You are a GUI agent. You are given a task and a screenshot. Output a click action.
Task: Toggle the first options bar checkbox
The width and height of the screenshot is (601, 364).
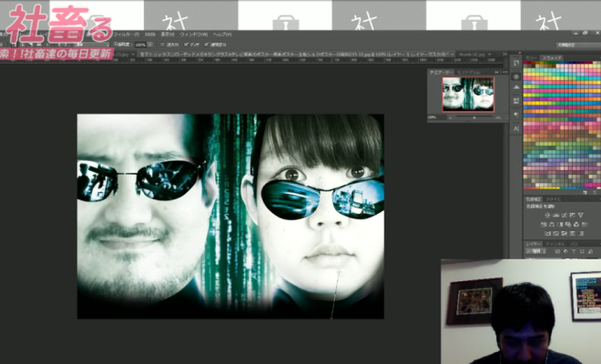pyautogui.click(x=162, y=43)
